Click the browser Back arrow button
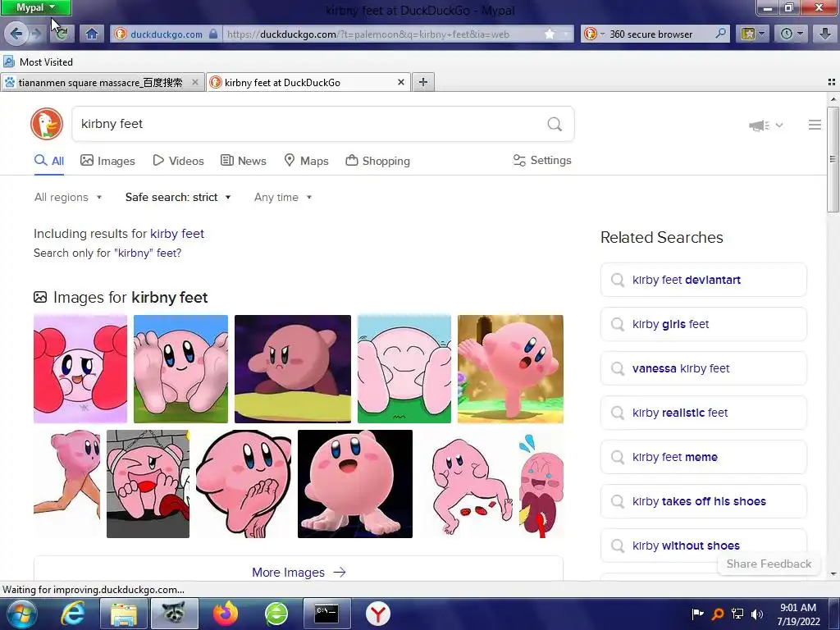Image resolution: width=840 pixels, height=630 pixels. point(16,34)
